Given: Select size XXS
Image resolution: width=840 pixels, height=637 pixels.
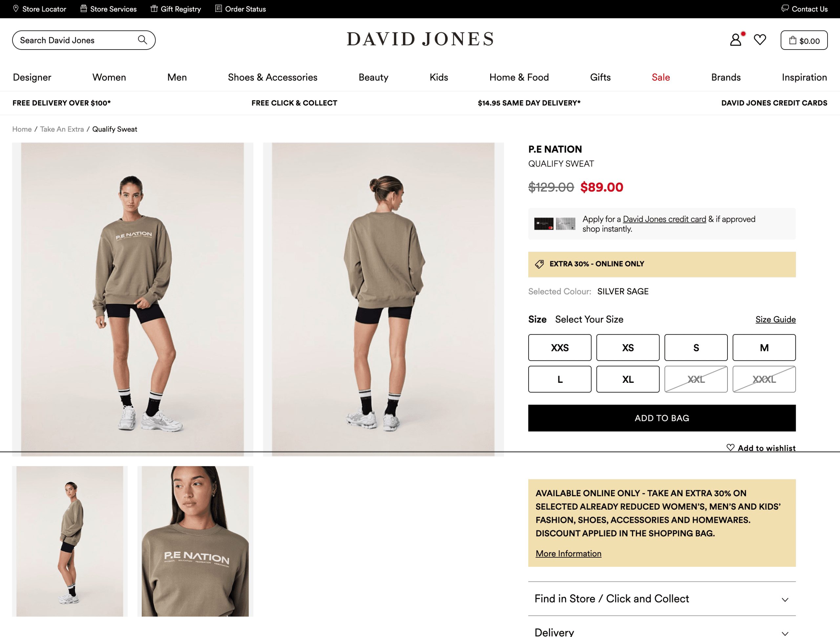Looking at the screenshot, I should [x=559, y=347].
